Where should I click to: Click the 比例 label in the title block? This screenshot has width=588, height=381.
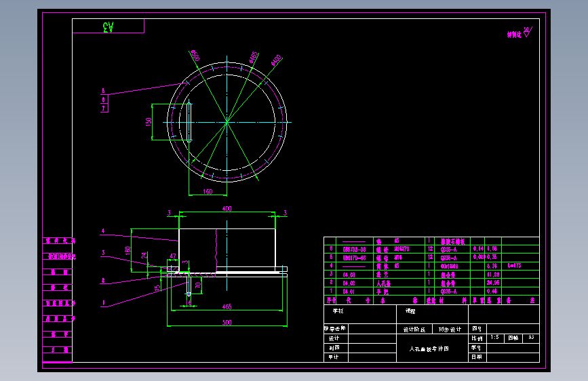pyautogui.click(x=477, y=338)
